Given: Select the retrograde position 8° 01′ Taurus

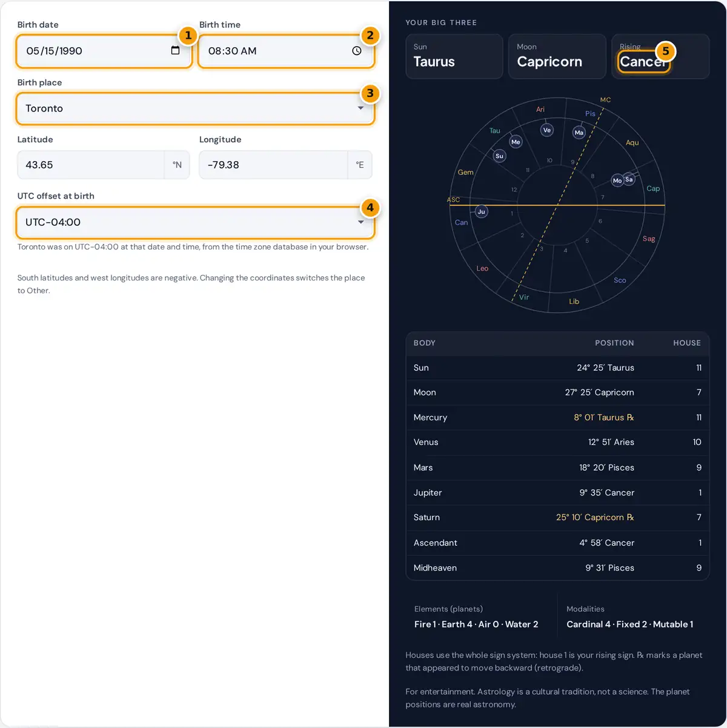Looking at the screenshot, I should click(x=604, y=417).
